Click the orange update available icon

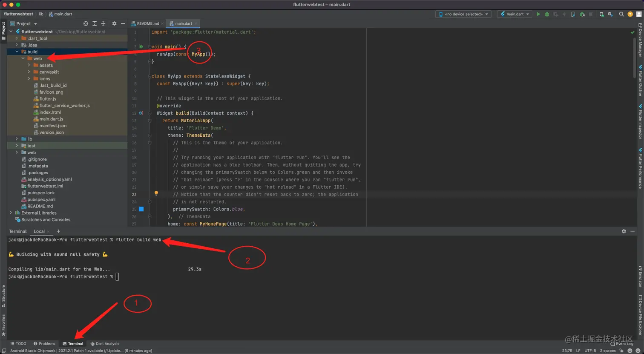click(630, 14)
